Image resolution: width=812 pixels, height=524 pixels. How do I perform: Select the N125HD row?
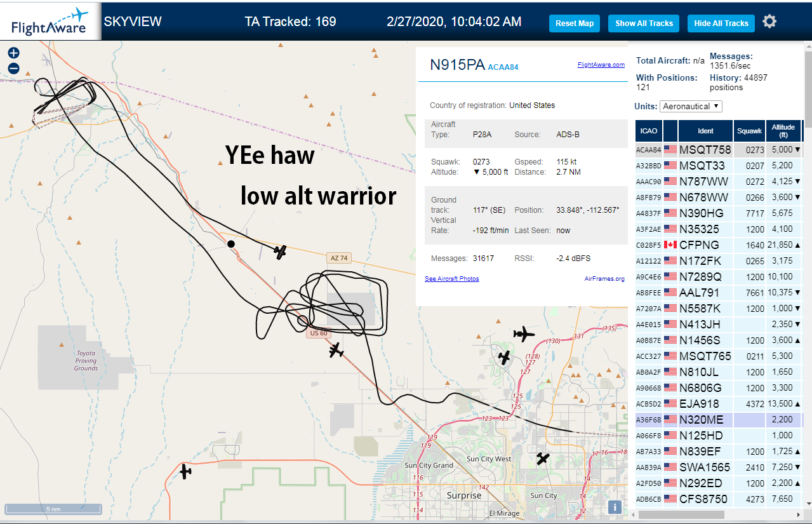pyautogui.click(x=718, y=436)
